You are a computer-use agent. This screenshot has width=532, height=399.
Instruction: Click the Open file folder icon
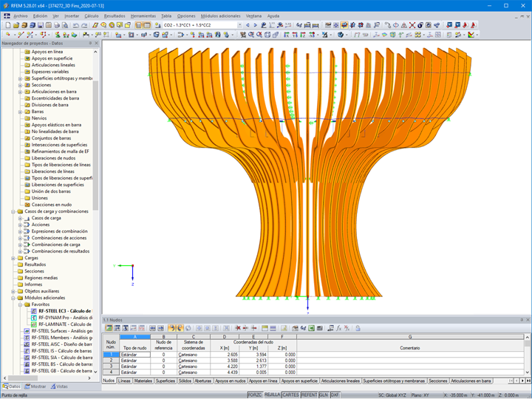(x=16, y=25)
